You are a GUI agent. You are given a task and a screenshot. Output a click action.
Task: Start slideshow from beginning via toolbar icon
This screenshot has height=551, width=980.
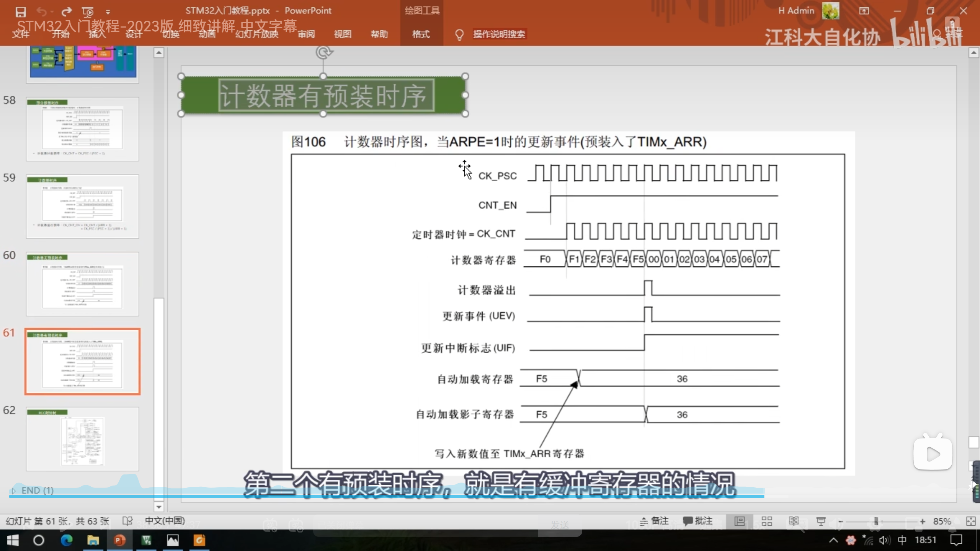point(88,12)
